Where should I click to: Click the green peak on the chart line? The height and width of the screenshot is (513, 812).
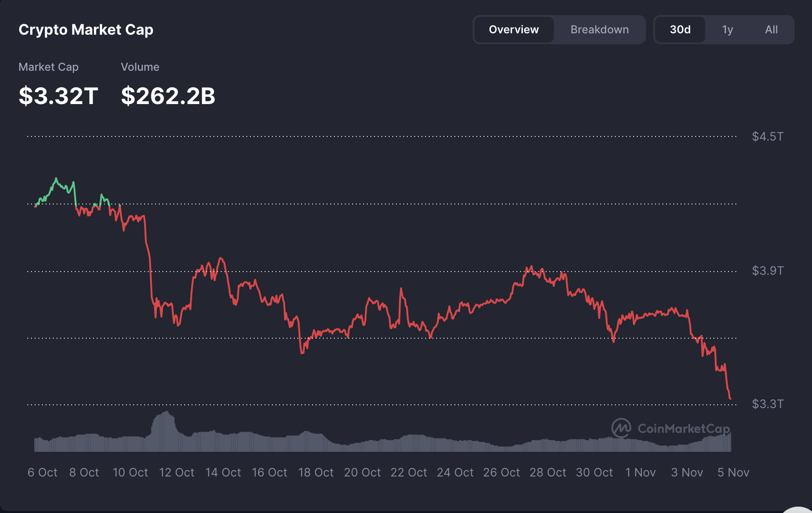pyautogui.click(x=56, y=178)
